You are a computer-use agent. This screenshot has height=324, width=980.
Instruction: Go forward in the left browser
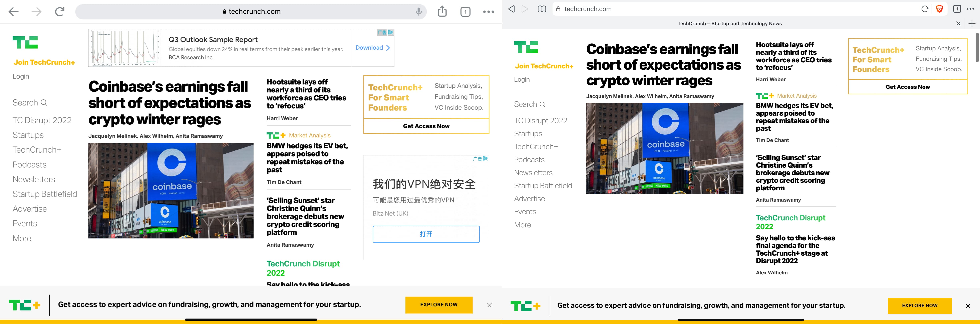tap(36, 12)
